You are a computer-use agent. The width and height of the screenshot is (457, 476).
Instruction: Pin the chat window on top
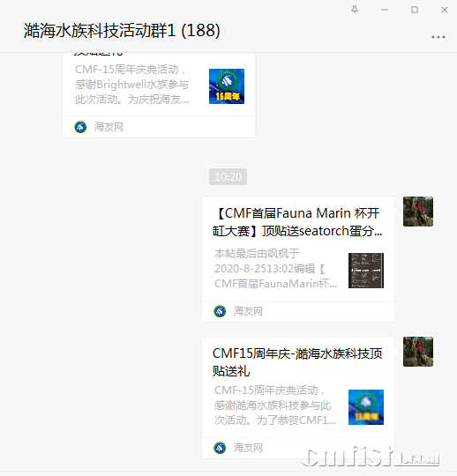pyautogui.click(x=355, y=10)
